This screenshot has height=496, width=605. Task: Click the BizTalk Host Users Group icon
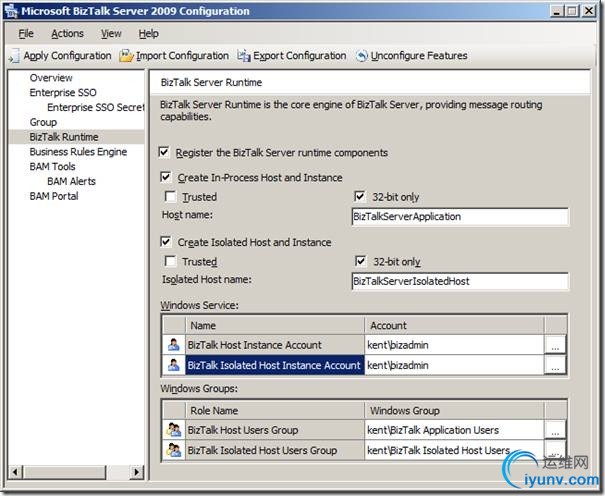(174, 430)
